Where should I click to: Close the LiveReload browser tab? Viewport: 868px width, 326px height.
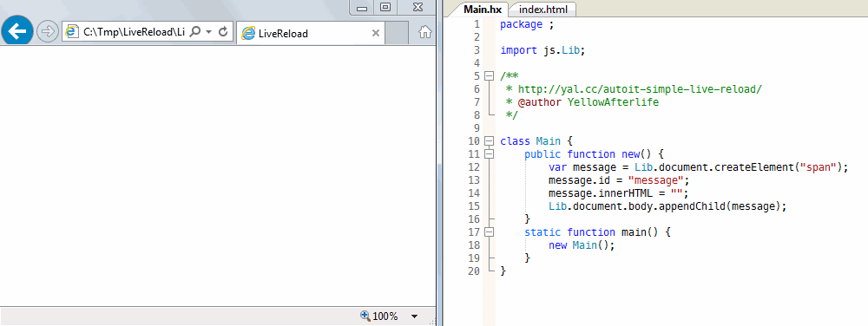[x=375, y=33]
